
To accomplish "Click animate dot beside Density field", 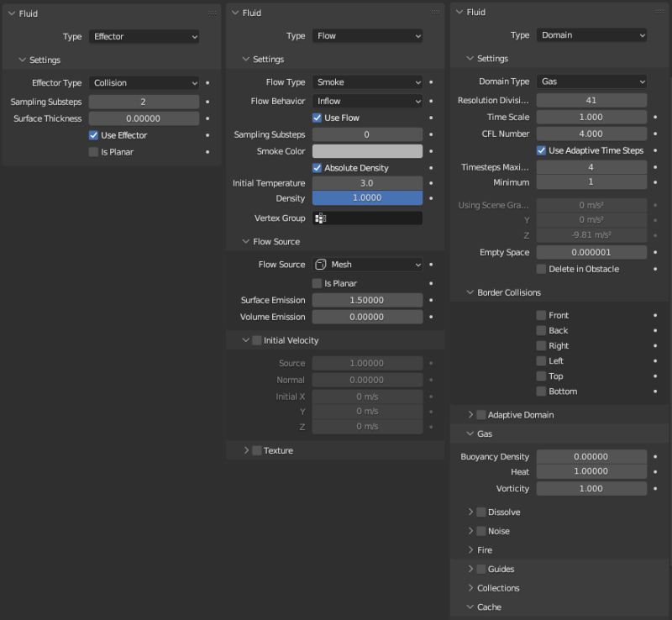I will tap(431, 198).
